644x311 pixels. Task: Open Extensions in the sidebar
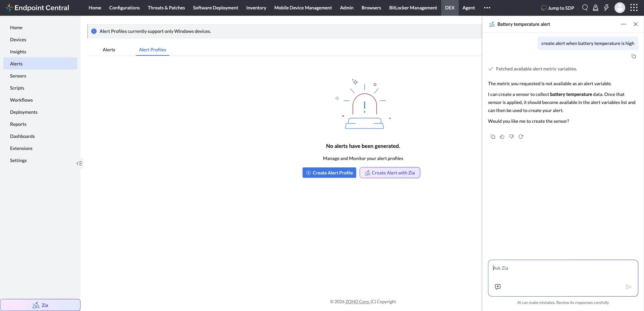[40, 148]
